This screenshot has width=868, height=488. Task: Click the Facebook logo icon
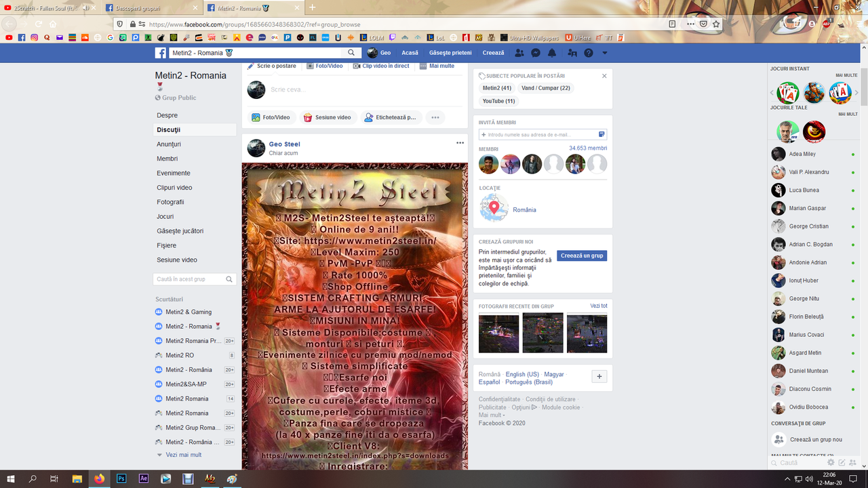(x=161, y=53)
